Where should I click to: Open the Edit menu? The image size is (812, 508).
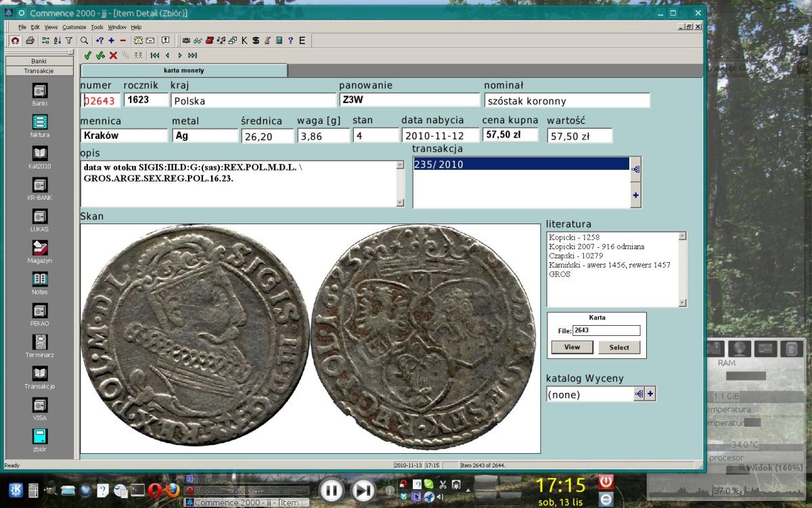pyautogui.click(x=35, y=27)
